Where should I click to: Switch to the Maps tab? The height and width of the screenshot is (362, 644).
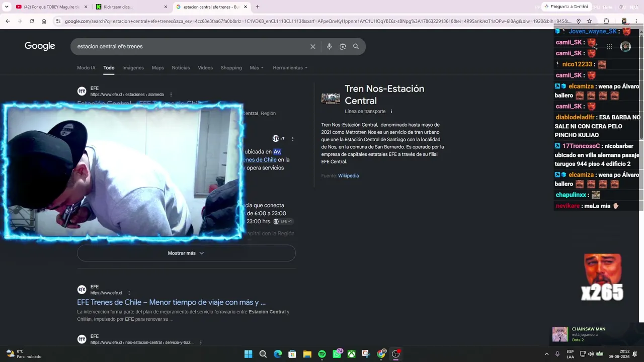coord(158,68)
